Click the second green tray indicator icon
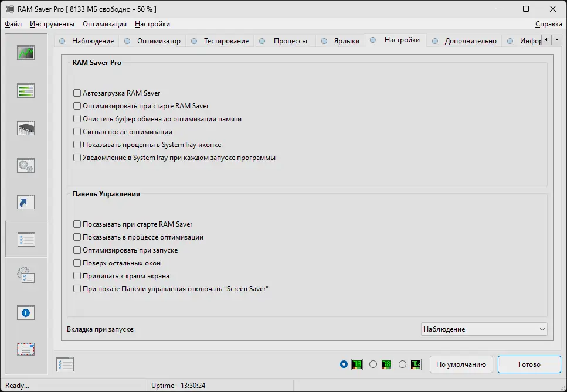Screen dimensions: 567x392 (386, 364)
